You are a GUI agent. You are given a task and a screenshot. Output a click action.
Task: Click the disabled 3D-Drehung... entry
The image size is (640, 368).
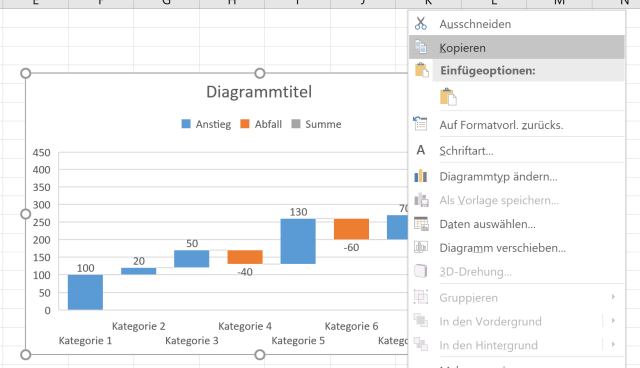point(517,271)
